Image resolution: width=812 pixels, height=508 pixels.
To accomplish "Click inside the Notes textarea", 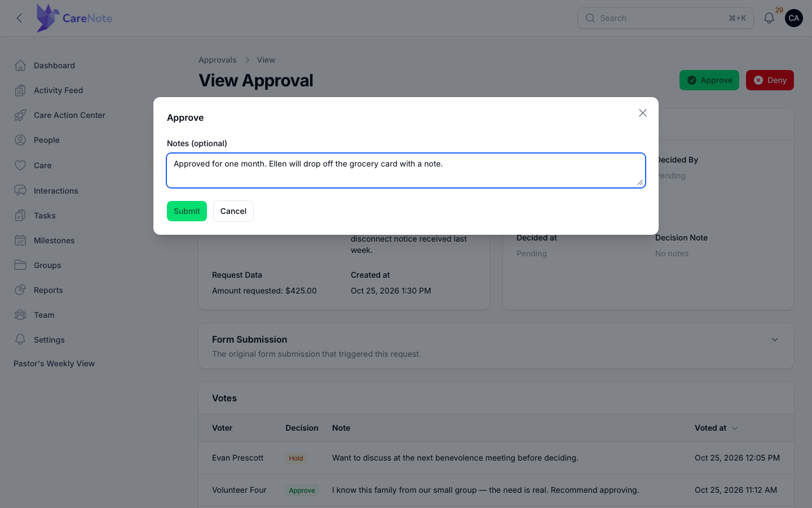I will click(x=406, y=170).
